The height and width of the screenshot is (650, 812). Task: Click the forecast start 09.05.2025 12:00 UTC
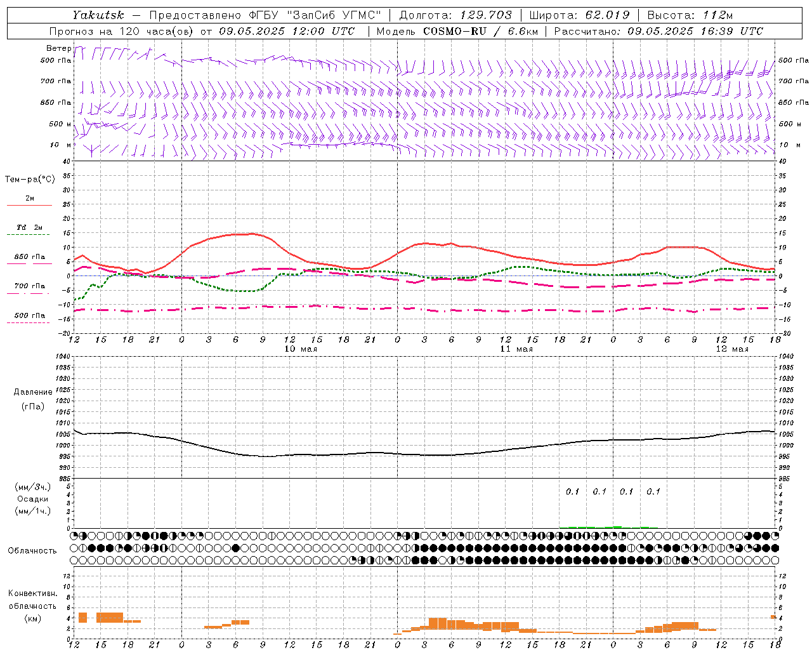(287, 31)
